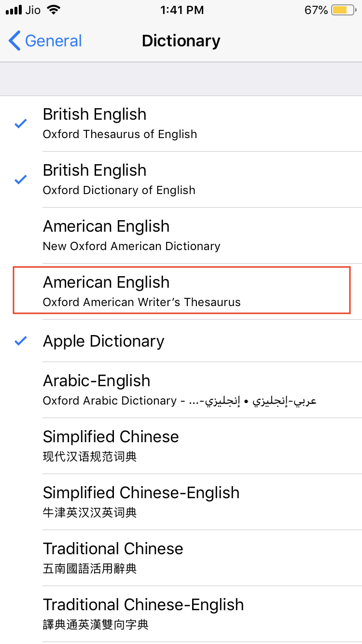This screenshot has height=644, width=362.
Task: Tap the 1:41 PM clock
Action: pyautogui.click(x=181, y=10)
